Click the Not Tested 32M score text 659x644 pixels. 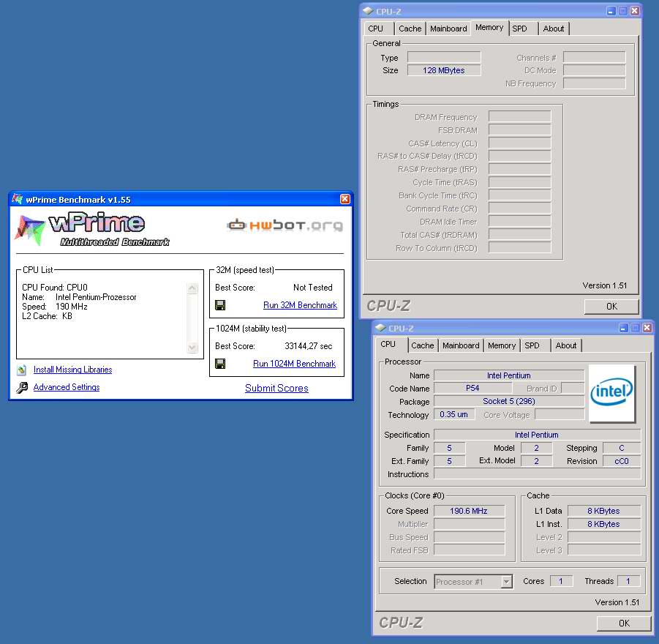pyautogui.click(x=313, y=288)
